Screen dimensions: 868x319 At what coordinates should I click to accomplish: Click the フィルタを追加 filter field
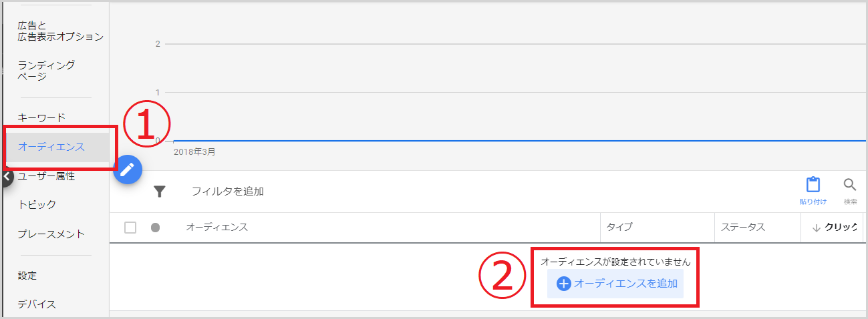pyautogui.click(x=228, y=192)
